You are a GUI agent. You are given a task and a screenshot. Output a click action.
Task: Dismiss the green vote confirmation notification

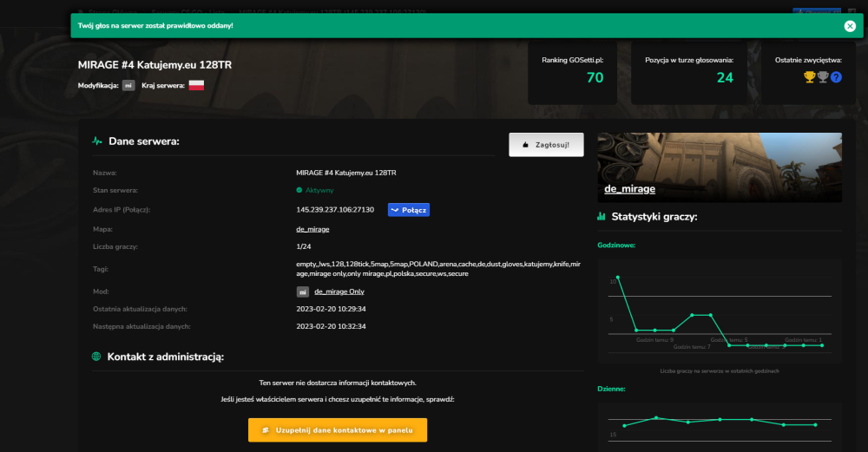pos(850,26)
